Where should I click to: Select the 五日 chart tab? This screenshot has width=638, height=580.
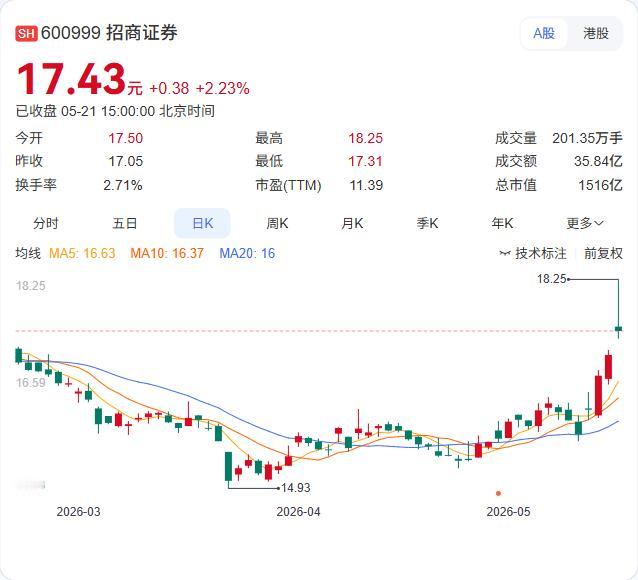(125, 223)
